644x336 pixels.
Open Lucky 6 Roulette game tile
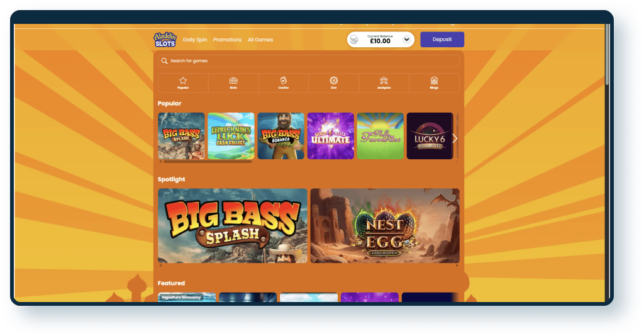coord(430,136)
